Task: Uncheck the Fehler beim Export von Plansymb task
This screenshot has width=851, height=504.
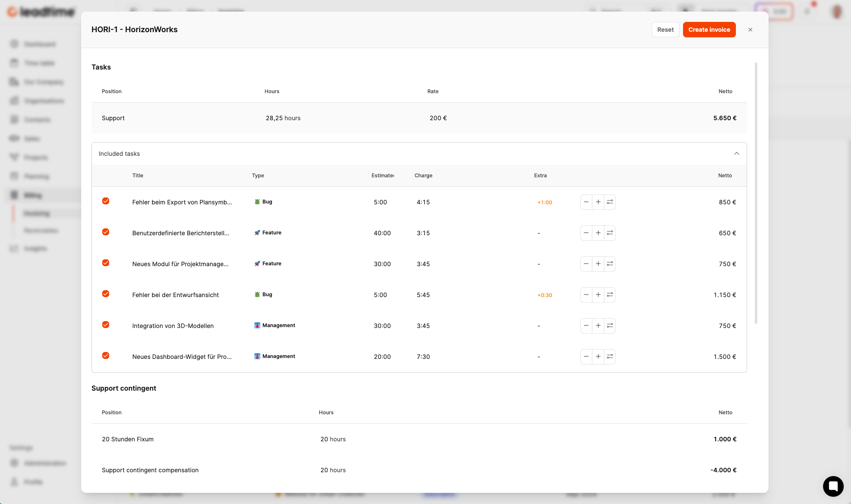Action: 106,201
